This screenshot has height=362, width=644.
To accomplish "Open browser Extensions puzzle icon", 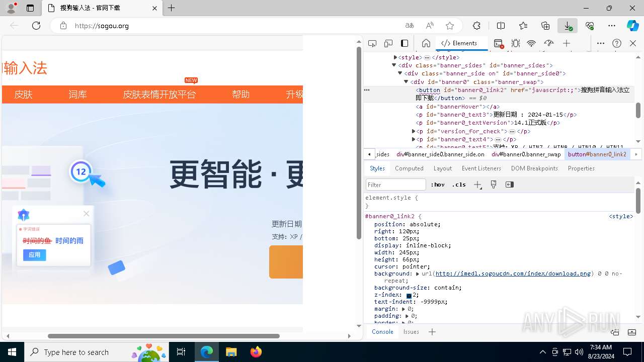I will (x=476, y=26).
